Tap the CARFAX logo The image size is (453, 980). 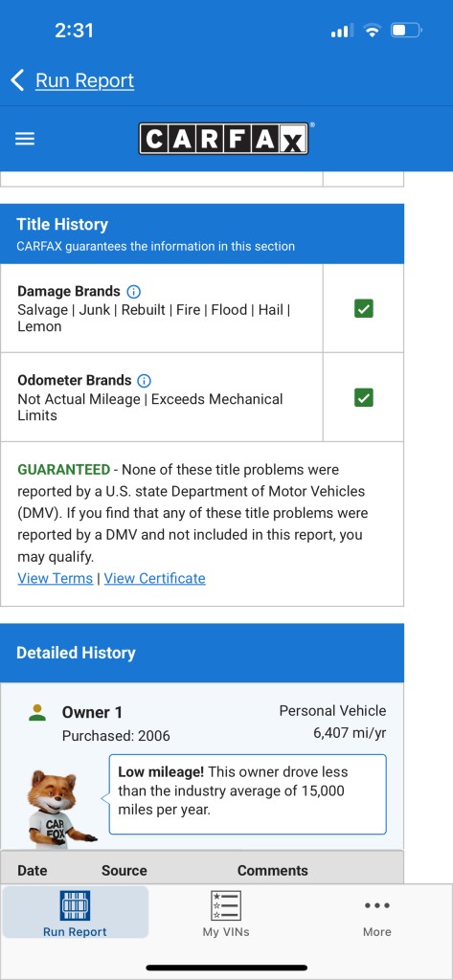(x=223, y=139)
